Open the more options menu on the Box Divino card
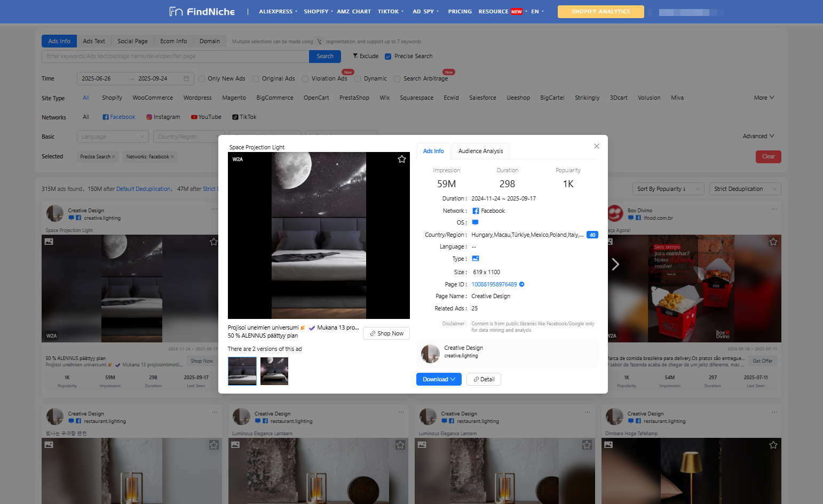The width and height of the screenshot is (823, 504). pyautogui.click(x=774, y=209)
